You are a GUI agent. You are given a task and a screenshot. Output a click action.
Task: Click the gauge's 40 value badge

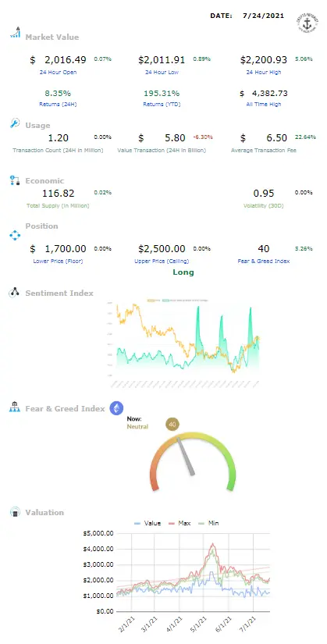tap(172, 424)
